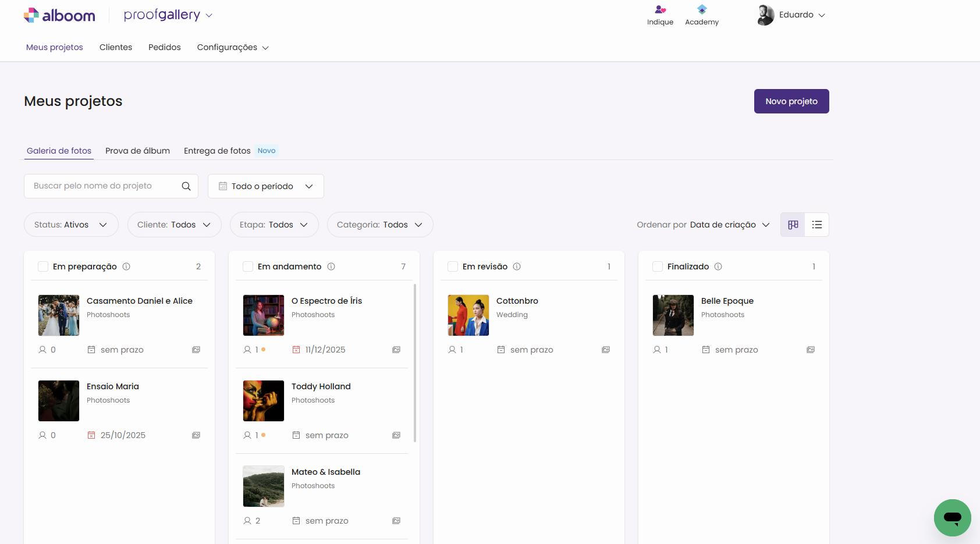Switch to list view icon
980x544 pixels.
(x=816, y=225)
